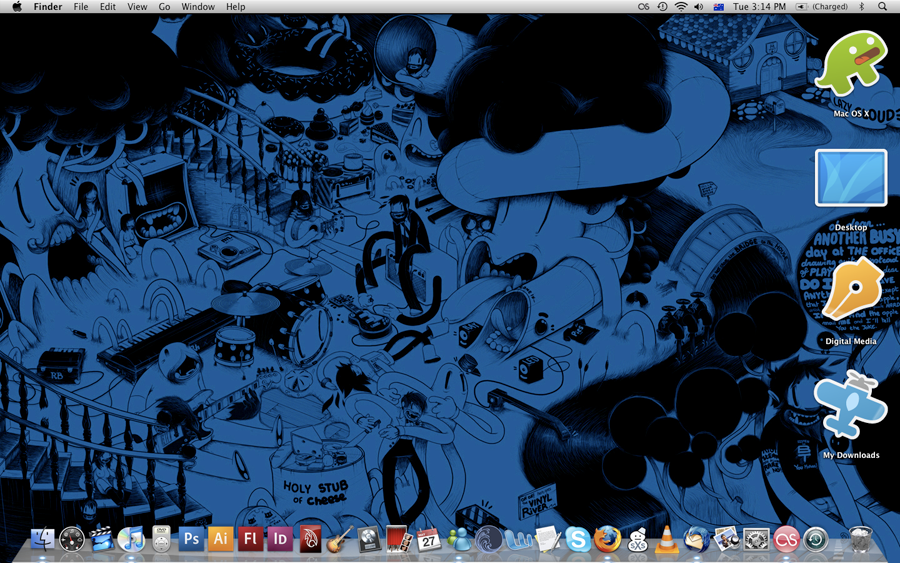Open the SXS snowman app in Dock
Screen dimensions: 900x563
click(637, 539)
